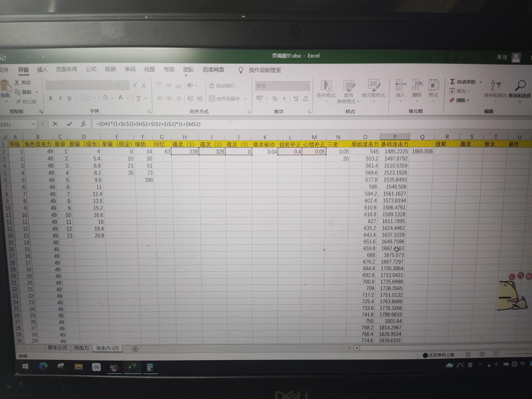Open File Explorer from the taskbar
Image resolution: width=532 pixels, height=399 pixels.
[x=79, y=367]
